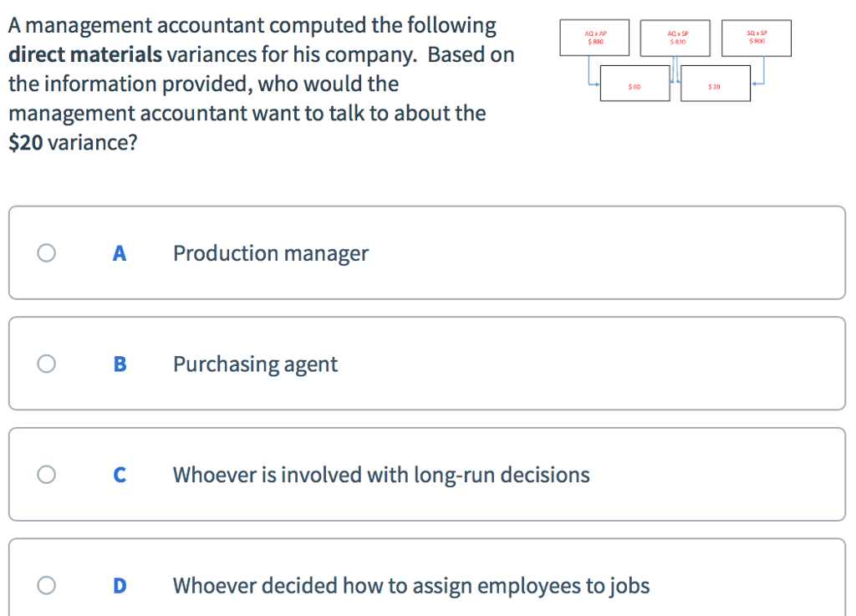Screen dimensions: 856x616
Task: Choose the 'Purchasing agent' answer
Action: coord(255,364)
